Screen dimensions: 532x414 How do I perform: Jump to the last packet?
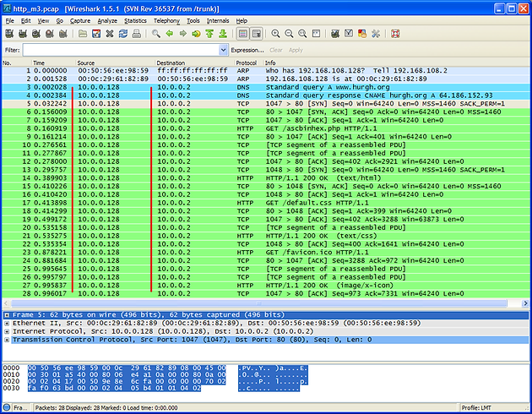[223, 34]
